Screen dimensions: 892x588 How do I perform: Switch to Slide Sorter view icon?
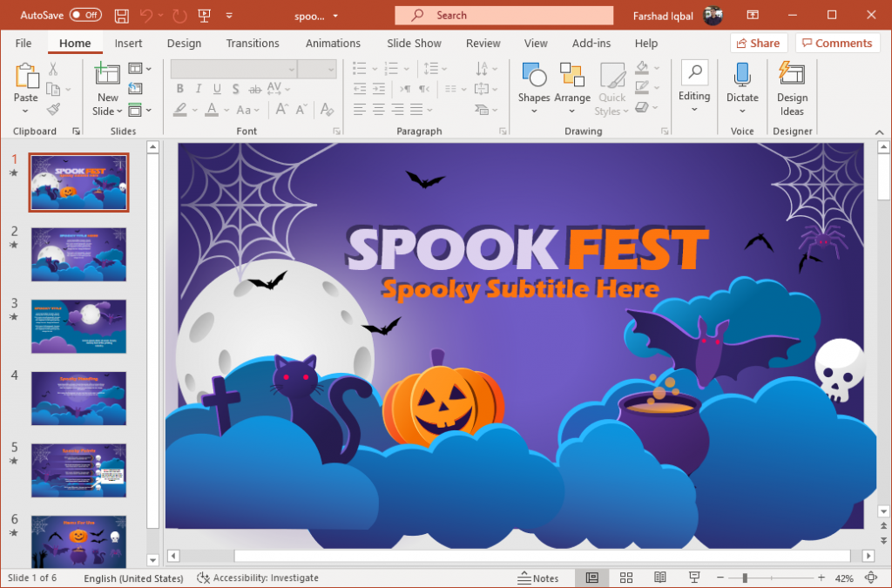point(626,577)
